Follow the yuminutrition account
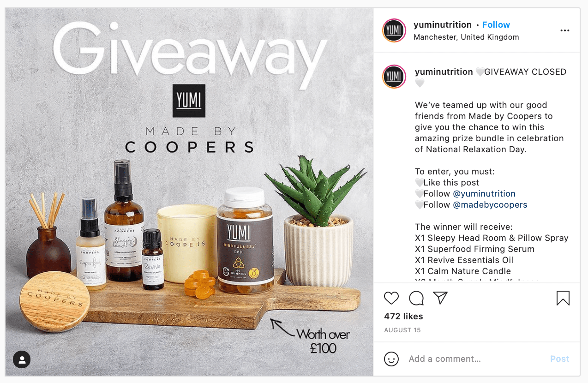Screen dimensions: 588x383 click(496, 25)
